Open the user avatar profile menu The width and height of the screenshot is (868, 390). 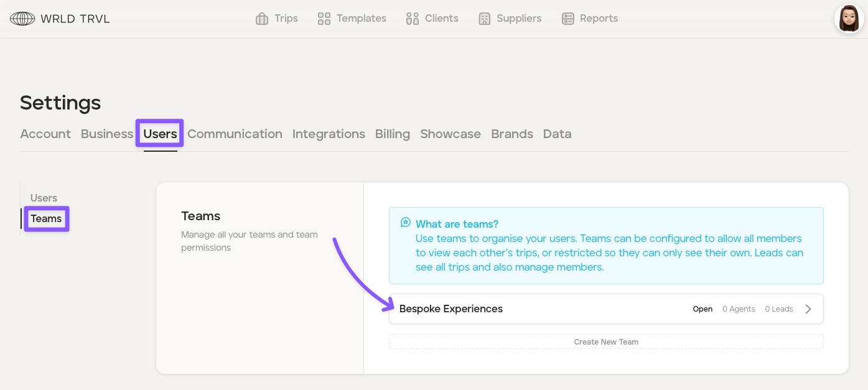tap(849, 19)
